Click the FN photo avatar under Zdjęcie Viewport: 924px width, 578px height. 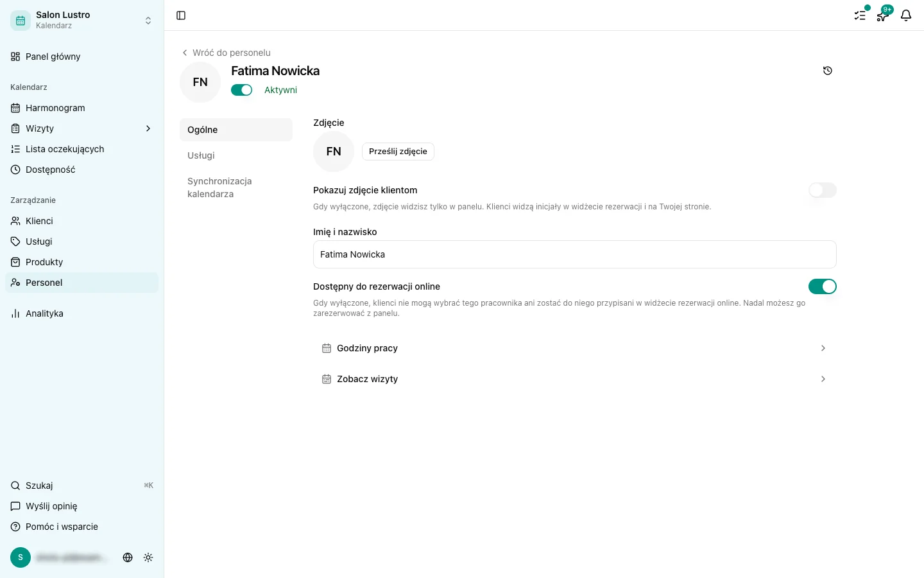pos(334,152)
